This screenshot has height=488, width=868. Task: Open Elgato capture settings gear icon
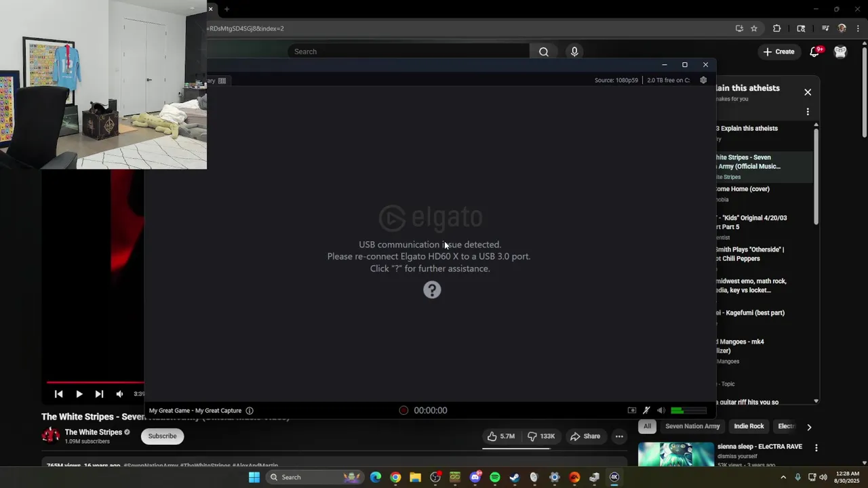tap(703, 80)
